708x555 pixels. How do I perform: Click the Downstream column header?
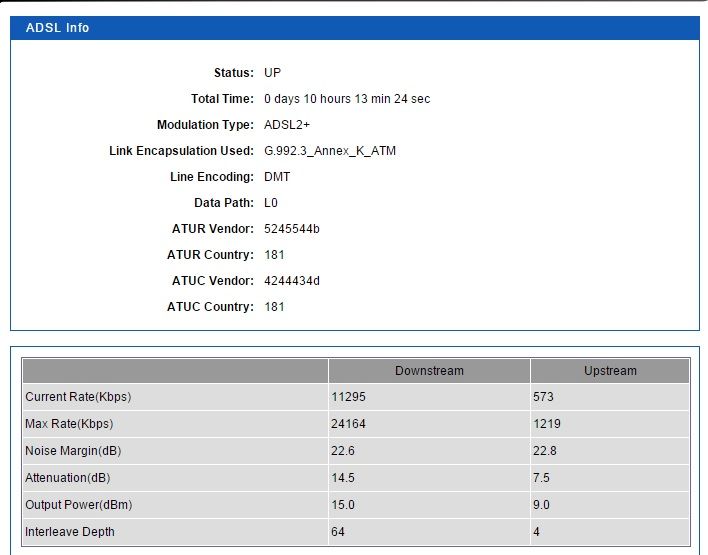tap(429, 371)
